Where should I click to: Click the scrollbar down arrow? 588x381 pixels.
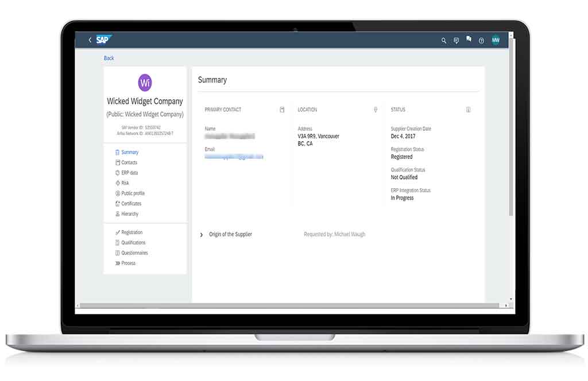tap(510, 300)
